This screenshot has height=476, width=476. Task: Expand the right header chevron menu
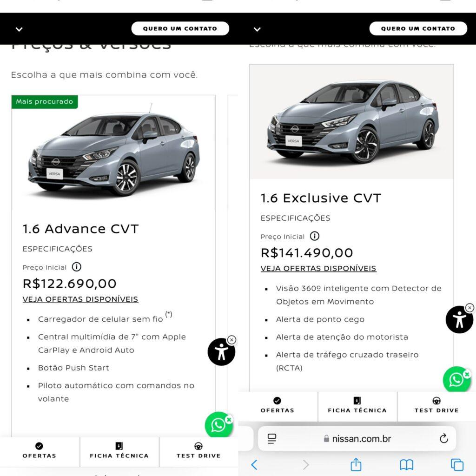(x=257, y=29)
